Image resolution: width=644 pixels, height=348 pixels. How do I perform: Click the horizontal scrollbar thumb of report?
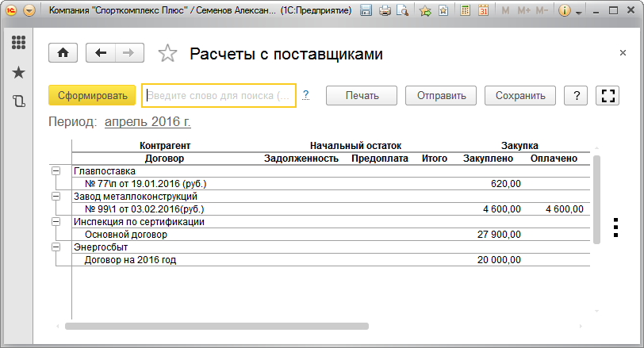click(x=217, y=327)
